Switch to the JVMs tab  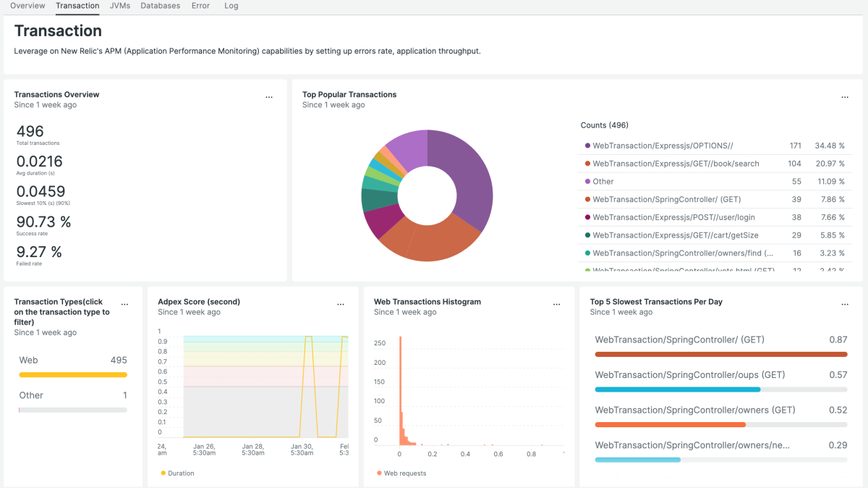[120, 6]
